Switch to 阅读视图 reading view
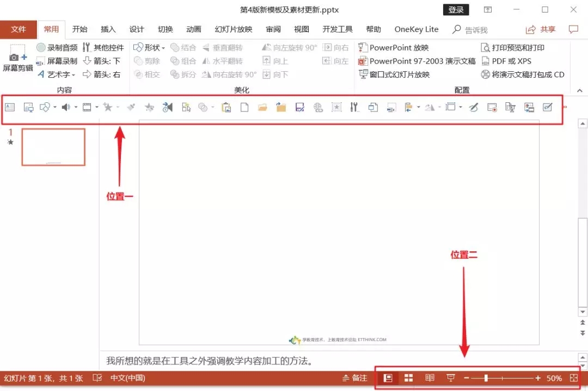The image size is (588, 391). pos(430,377)
